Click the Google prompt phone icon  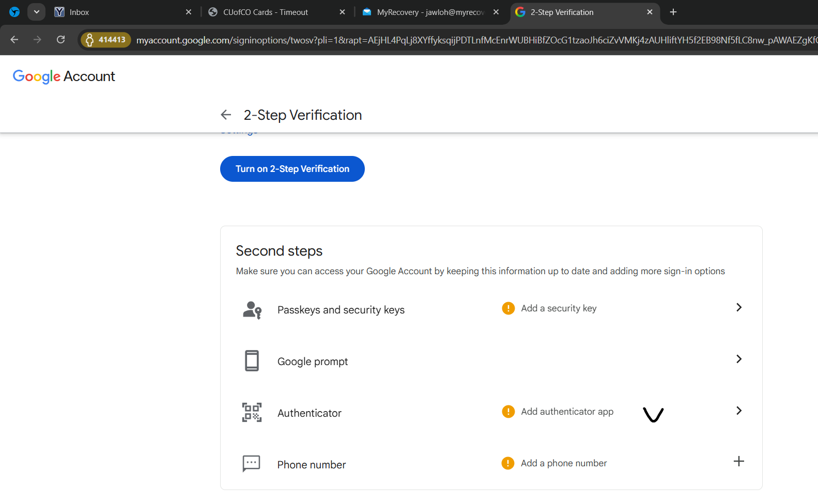point(252,361)
